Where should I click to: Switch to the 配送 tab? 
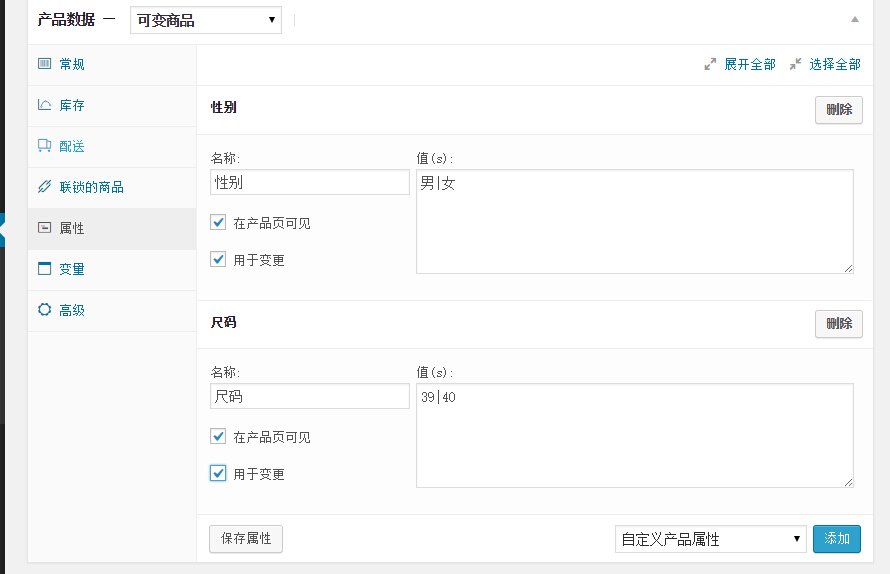tap(112, 146)
